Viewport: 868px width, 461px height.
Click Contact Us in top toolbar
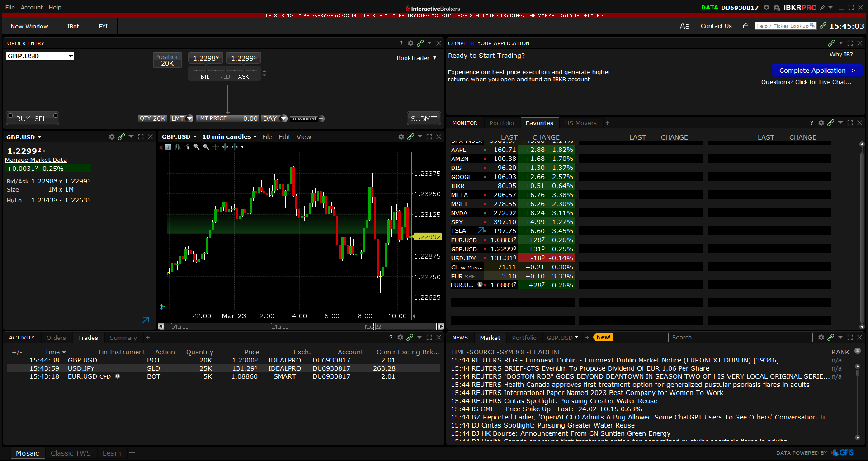(716, 26)
